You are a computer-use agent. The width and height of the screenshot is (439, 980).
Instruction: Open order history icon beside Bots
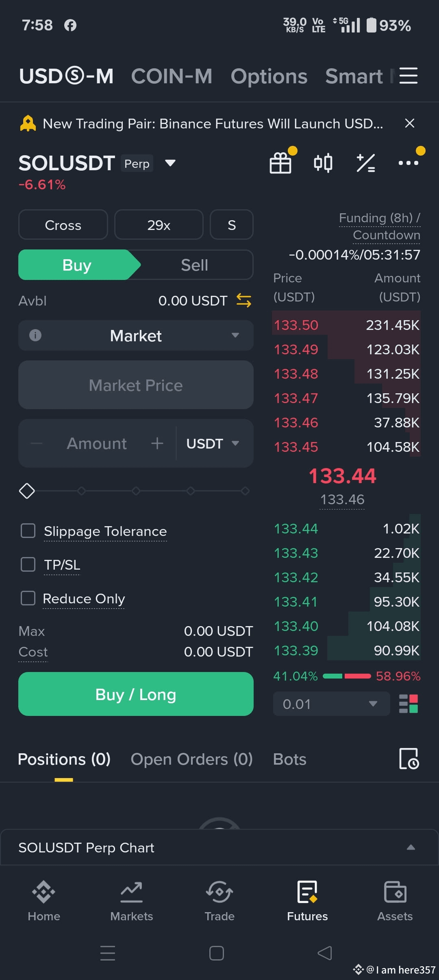point(409,759)
